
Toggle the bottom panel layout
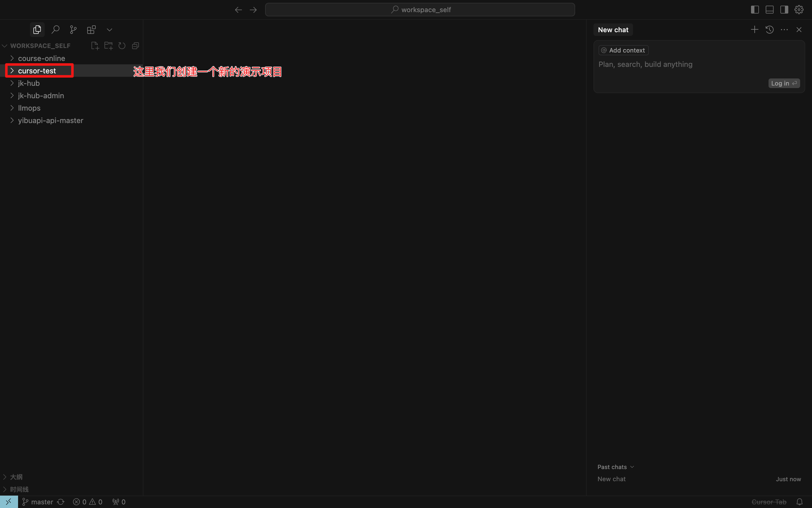tap(769, 10)
